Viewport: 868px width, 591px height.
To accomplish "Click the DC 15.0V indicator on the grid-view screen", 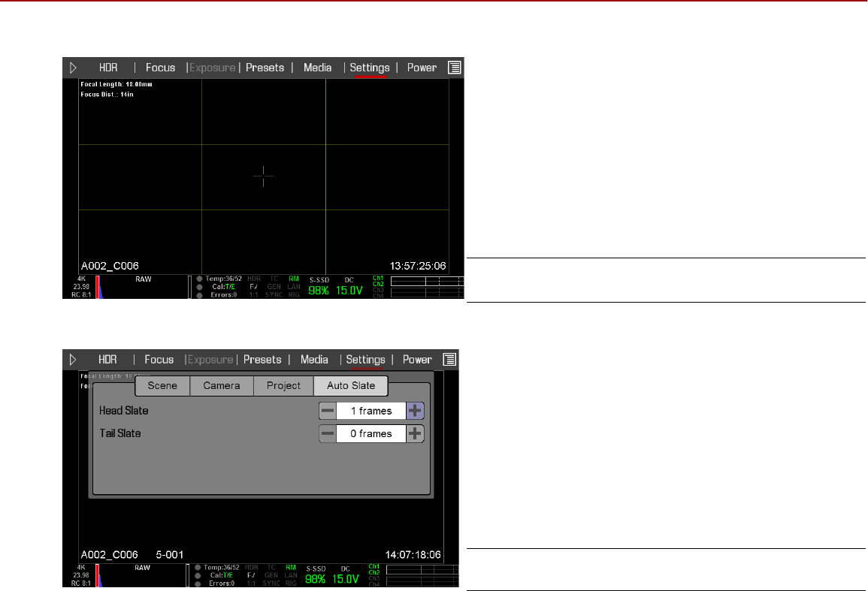I will (x=349, y=287).
